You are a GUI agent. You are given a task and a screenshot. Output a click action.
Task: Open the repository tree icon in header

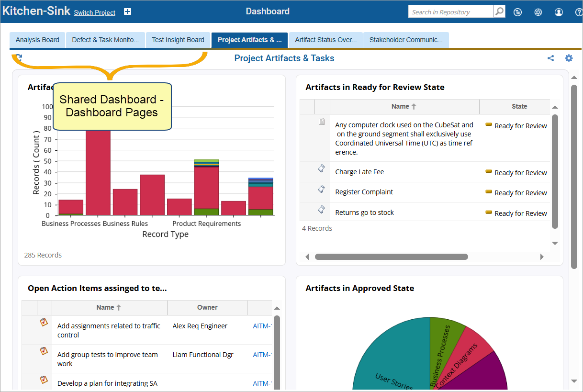517,12
